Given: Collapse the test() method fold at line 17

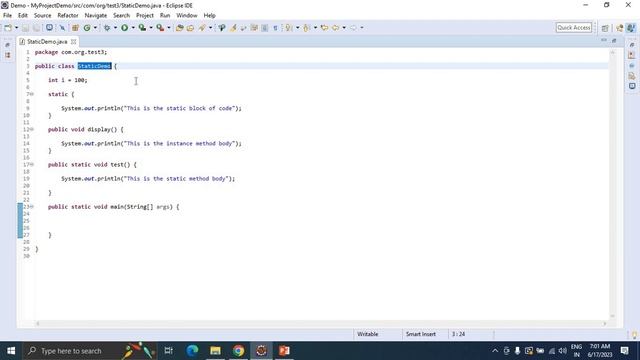Looking at the screenshot, I should click(x=32, y=164).
